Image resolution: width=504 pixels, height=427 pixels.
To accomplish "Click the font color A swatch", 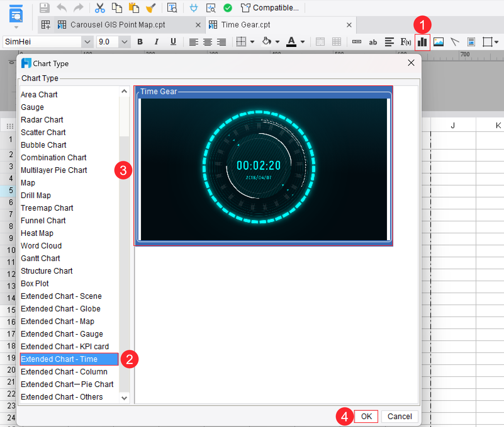I will (291, 42).
